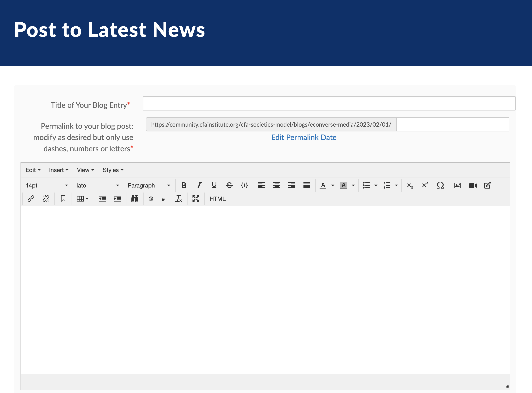The width and height of the screenshot is (532, 393).
Task: Insert an image into the post
Action: (x=457, y=185)
